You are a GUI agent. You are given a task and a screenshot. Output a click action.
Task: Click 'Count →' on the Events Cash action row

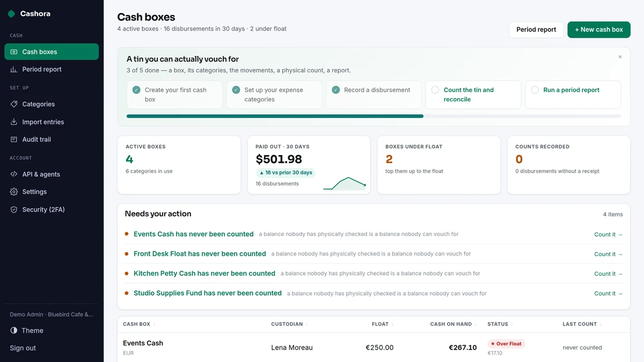pyautogui.click(x=609, y=234)
